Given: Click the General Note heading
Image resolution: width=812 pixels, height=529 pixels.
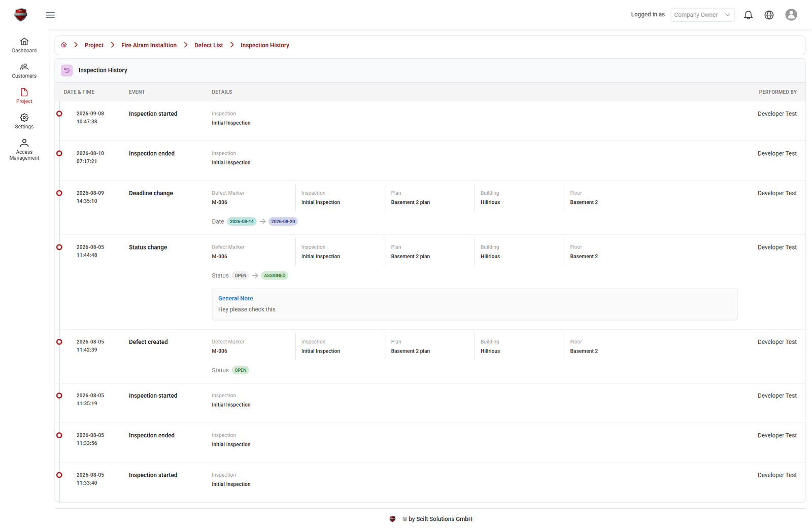Looking at the screenshot, I should click(235, 298).
